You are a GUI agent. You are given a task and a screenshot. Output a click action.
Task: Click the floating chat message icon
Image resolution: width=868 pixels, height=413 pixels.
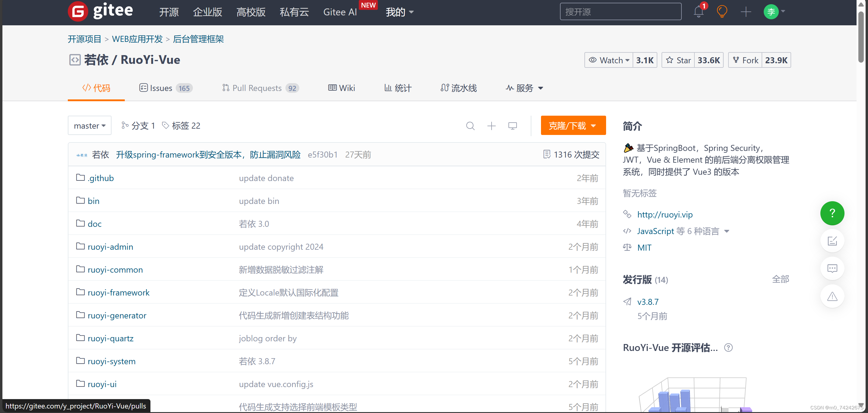832,268
